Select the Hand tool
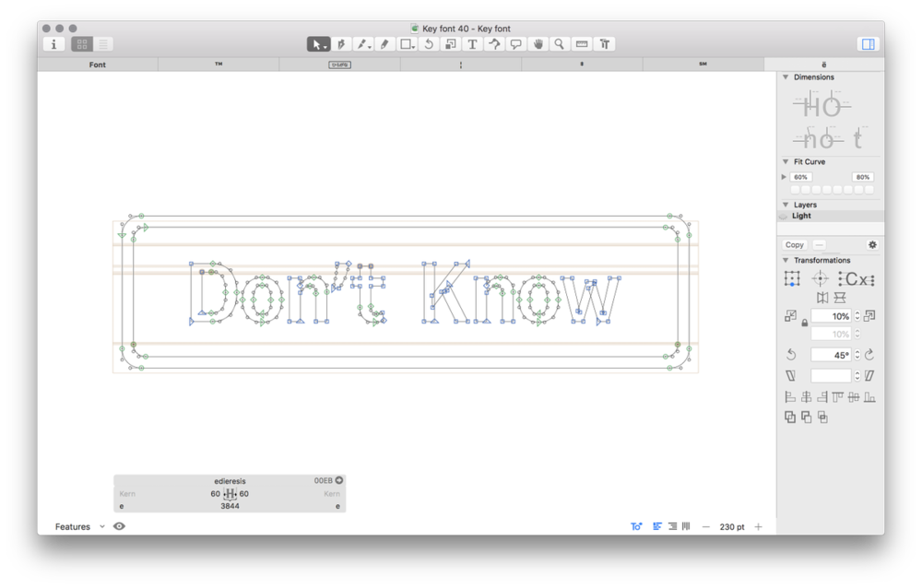Viewport: 922px width, 588px height. 538,44
